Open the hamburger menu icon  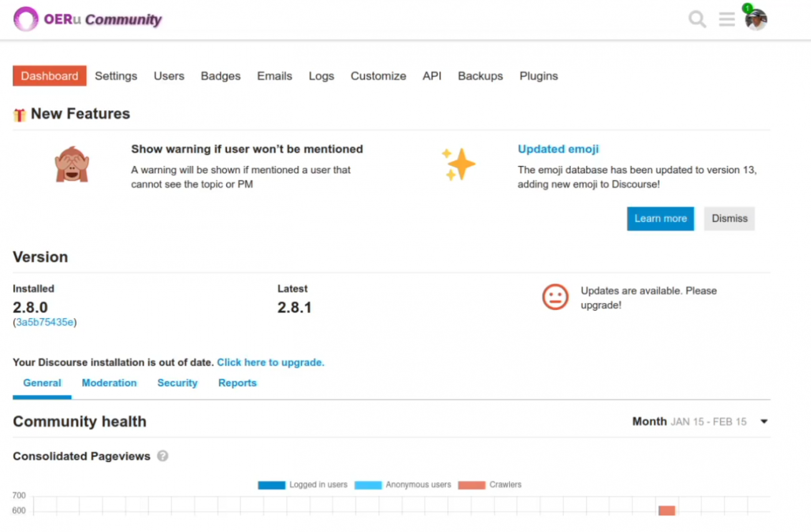(x=727, y=19)
